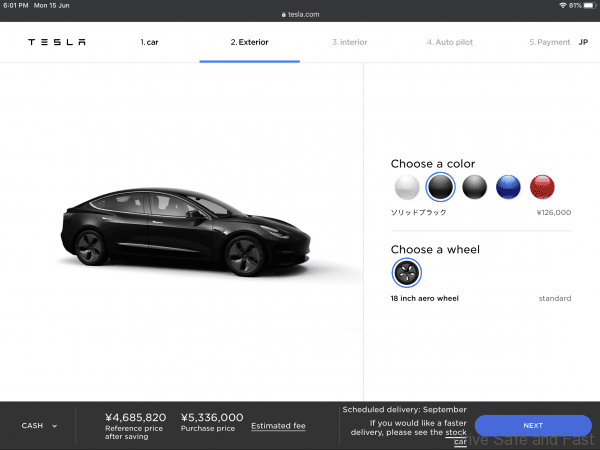Click the 'Choose a wheel' heading
The height and width of the screenshot is (450, 600).
click(435, 249)
